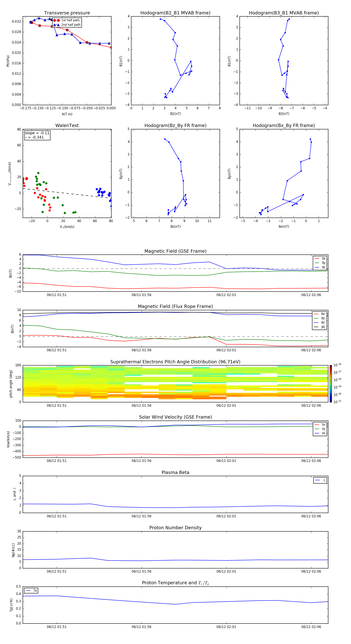Click 'pitch angle (deg)' axis label
Image resolution: width=351 pixels, height=644 pixels.
point(11,383)
